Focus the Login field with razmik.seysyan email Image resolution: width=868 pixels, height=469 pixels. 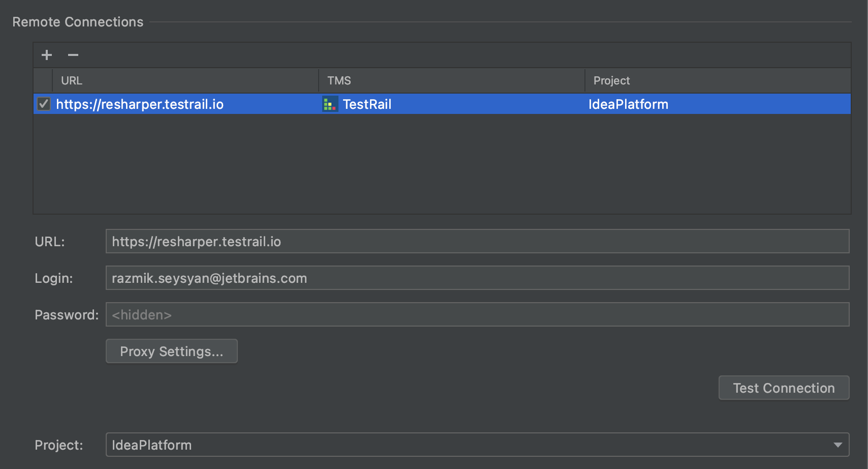477,278
